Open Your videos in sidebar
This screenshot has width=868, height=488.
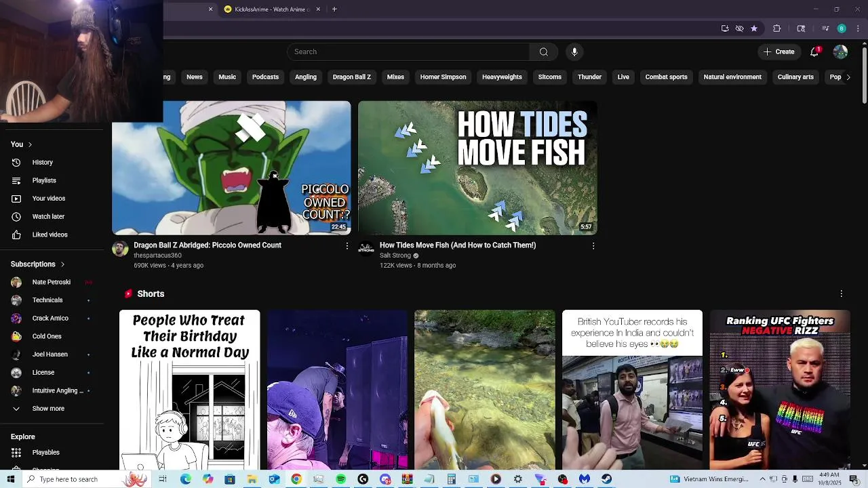point(52,199)
